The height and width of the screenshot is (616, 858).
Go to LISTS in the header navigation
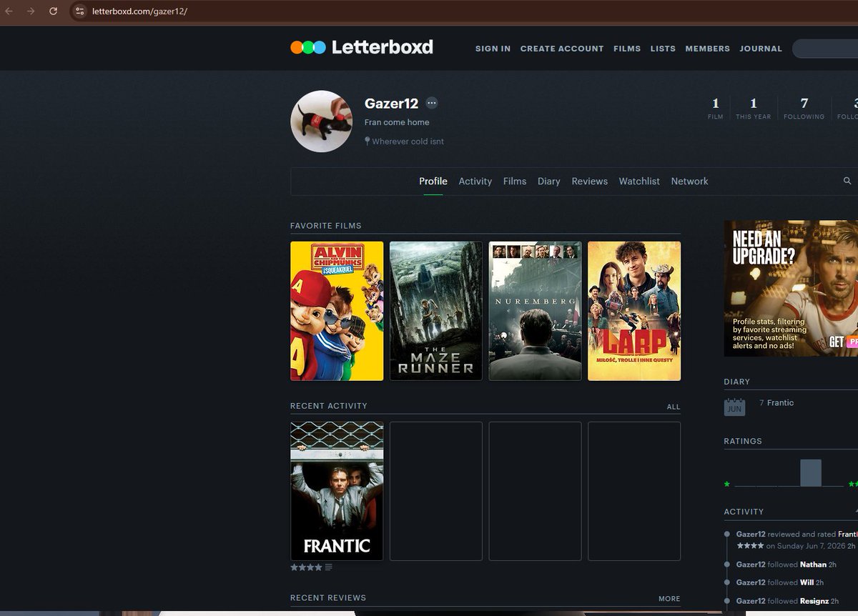tap(663, 49)
